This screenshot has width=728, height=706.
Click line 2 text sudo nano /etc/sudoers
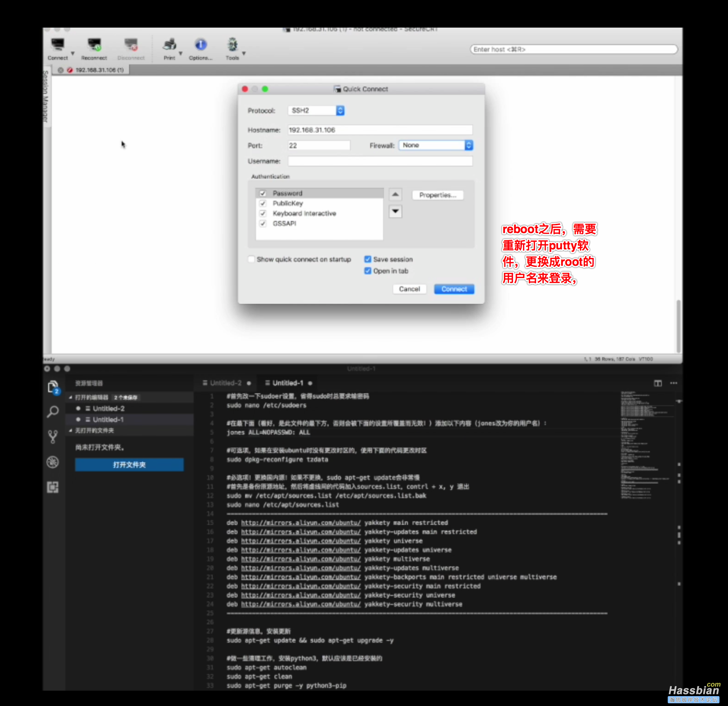coord(266,405)
